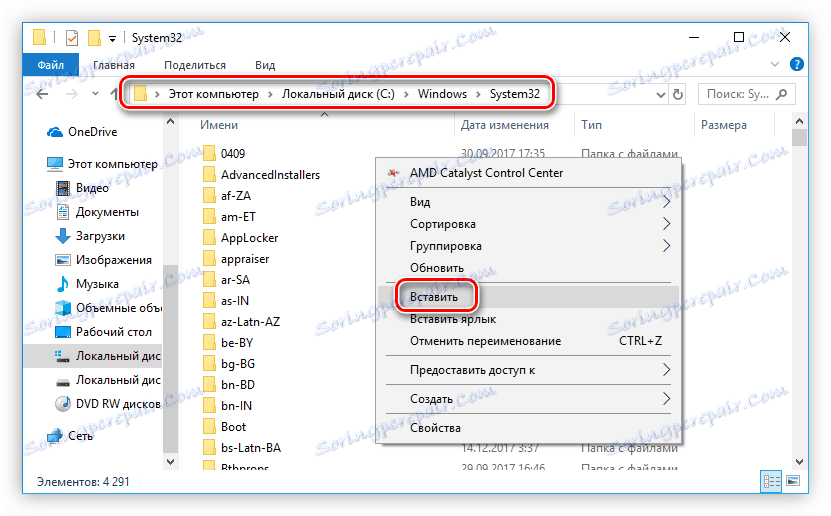
Task: Click the New folder icon in the quick access toolbar
Action: pyautogui.click(x=94, y=38)
